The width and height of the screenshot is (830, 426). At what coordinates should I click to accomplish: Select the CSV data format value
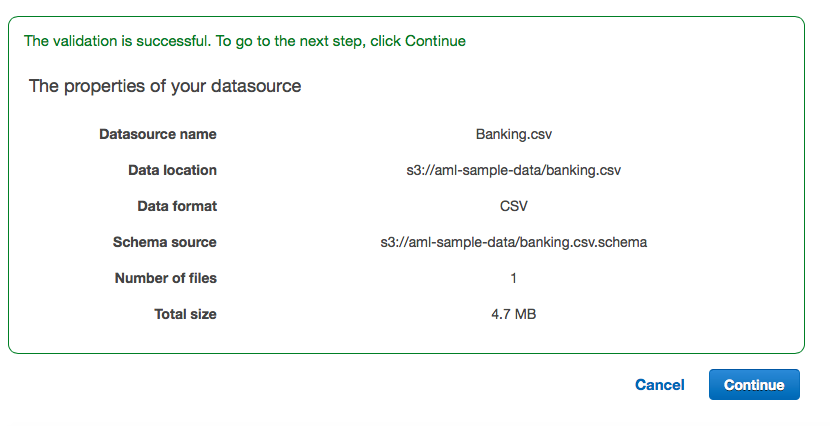(513, 206)
